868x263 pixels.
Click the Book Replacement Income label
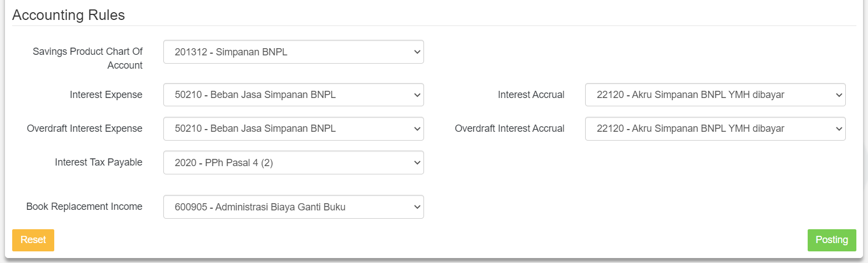(x=84, y=207)
